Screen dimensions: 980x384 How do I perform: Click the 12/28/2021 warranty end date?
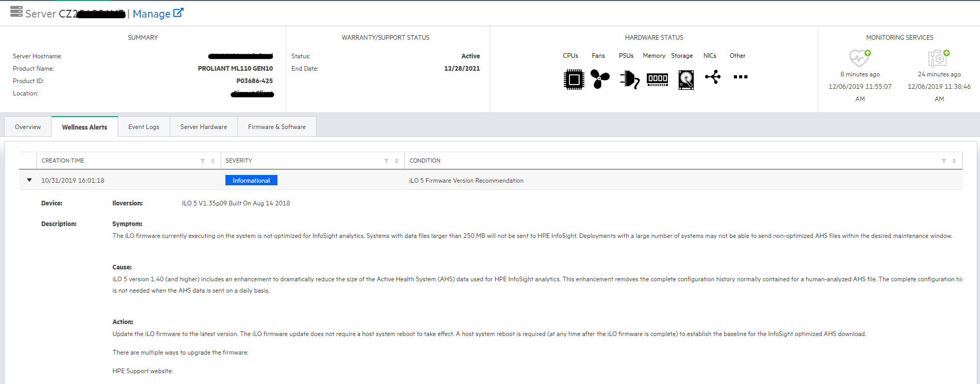[462, 69]
